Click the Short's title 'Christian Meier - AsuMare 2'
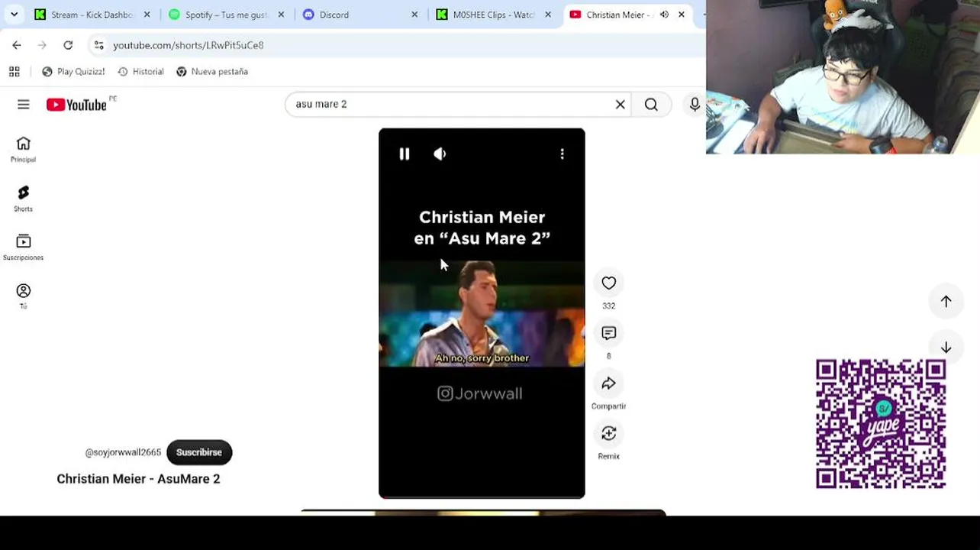 coord(138,479)
